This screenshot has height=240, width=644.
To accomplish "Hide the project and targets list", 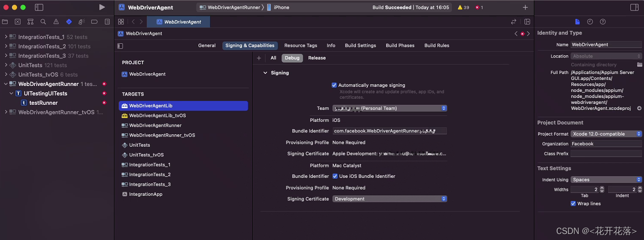I will (x=120, y=46).
